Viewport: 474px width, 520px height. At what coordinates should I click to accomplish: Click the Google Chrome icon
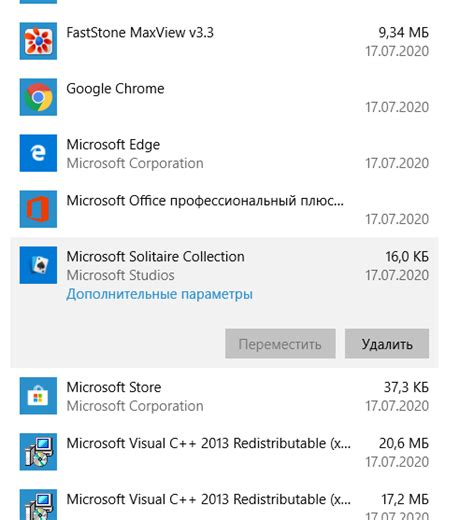point(38,97)
